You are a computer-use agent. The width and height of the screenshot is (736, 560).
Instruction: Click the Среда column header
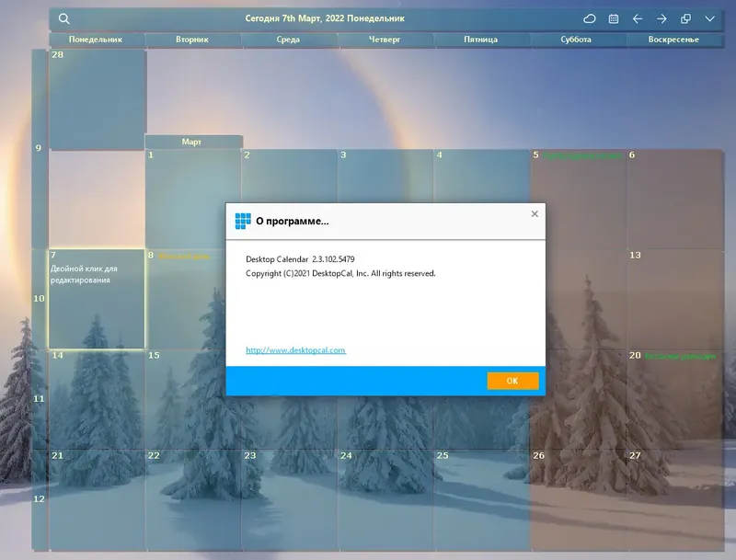(x=288, y=40)
